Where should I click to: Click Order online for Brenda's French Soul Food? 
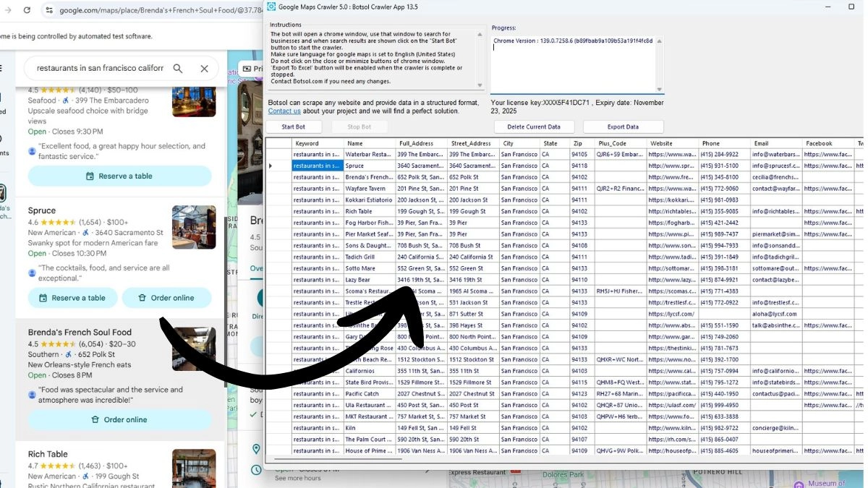pyautogui.click(x=120, y=419)
